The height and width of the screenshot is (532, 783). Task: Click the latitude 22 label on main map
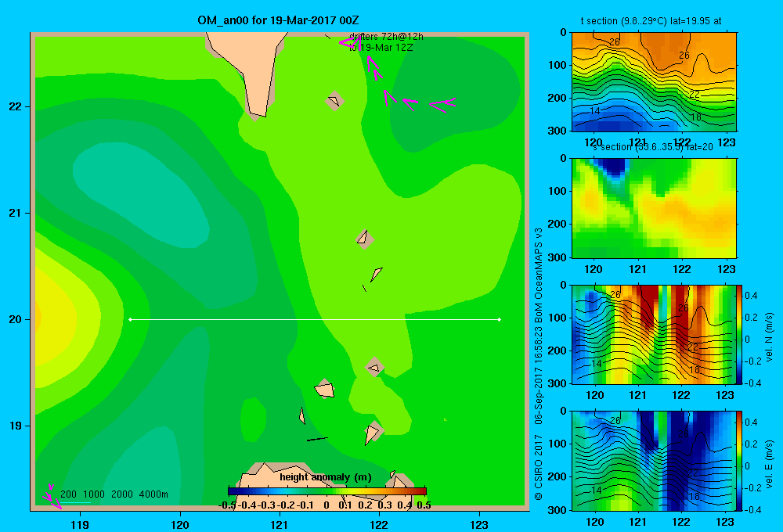coord(15,107)
